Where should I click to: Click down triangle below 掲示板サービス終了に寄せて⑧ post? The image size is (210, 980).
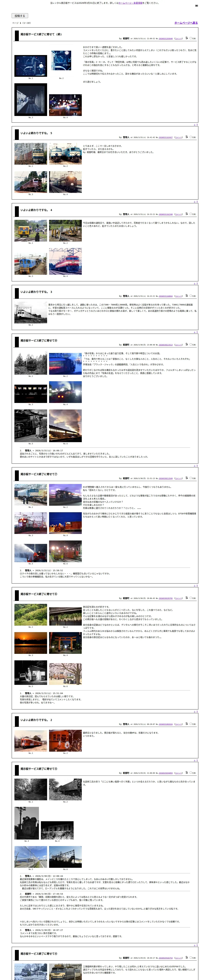pos(197,466)
